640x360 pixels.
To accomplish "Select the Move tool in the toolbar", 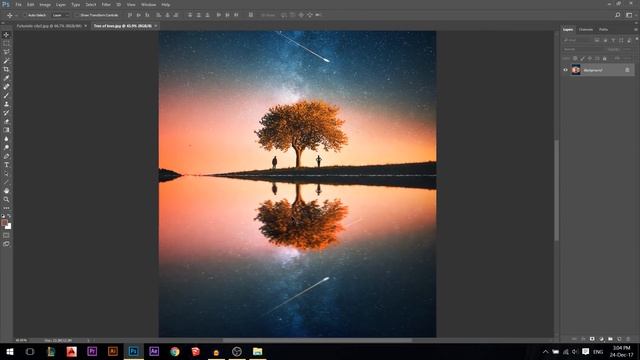I will tap(6, 35).
